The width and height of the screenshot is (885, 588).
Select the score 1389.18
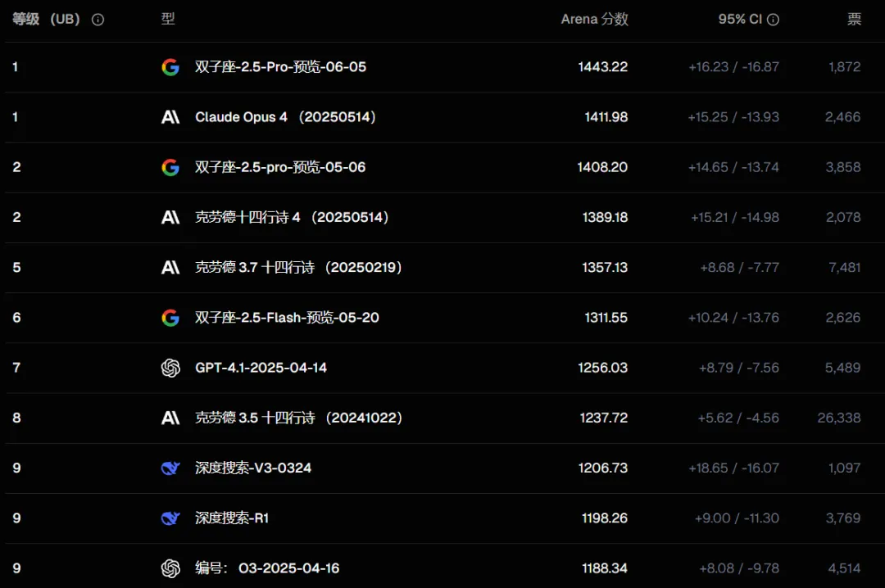click(x=605, y=217)
